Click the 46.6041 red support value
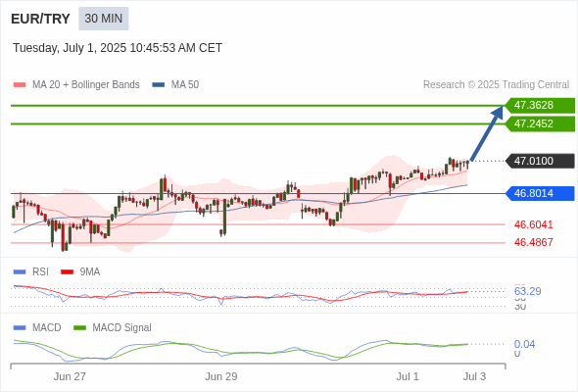The width and height of the screenshot is (578, 392). coord(533,224)
